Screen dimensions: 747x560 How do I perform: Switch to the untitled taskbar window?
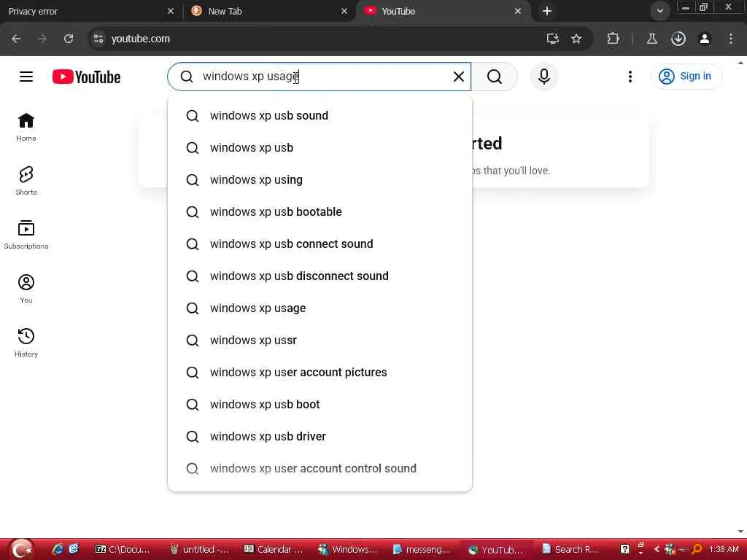coord(200,550)
